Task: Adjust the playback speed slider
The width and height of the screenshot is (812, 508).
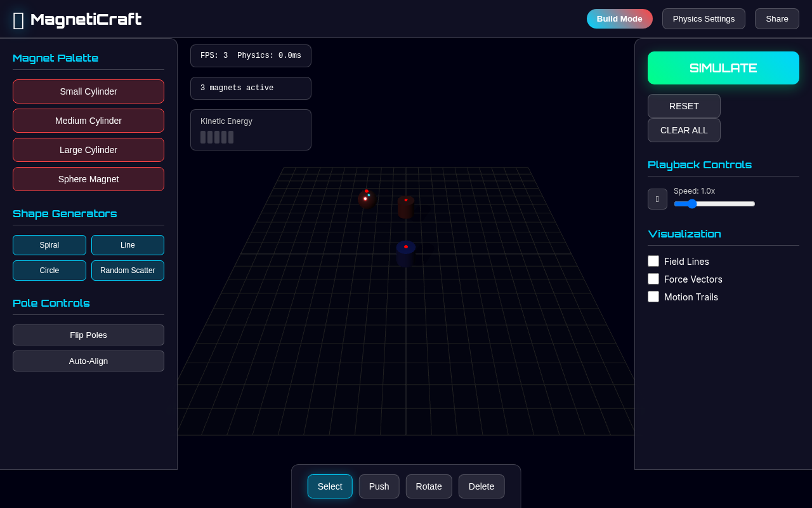Action: (691, 204)
